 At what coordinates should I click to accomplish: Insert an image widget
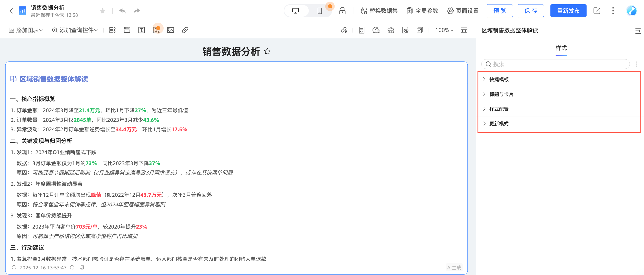171,30
